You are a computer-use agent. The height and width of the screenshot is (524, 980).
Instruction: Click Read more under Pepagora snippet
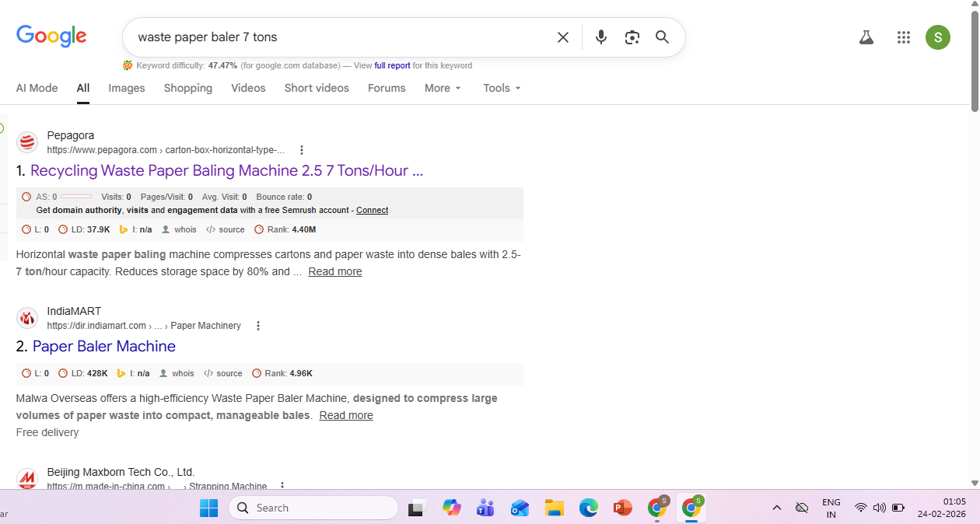tap(335, 271)
